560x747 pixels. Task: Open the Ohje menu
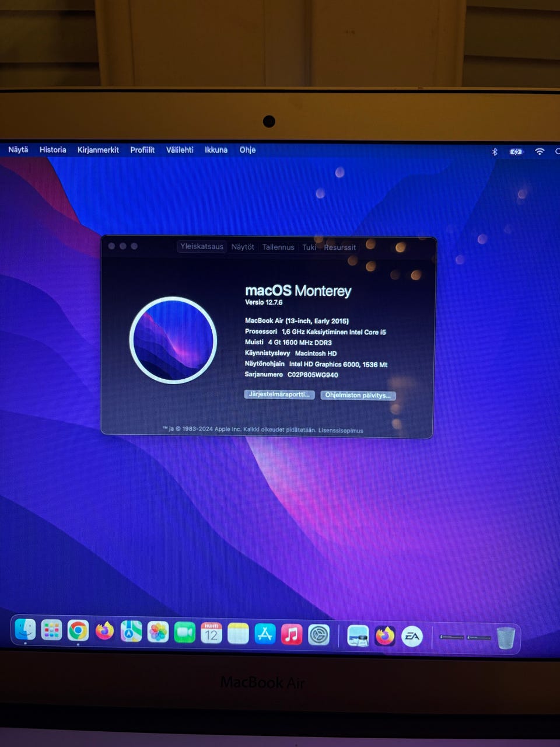point(247,150)
